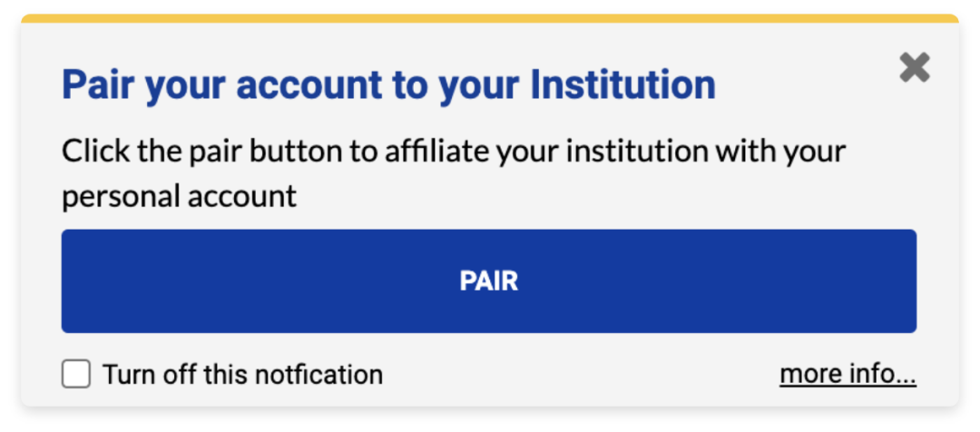This screenshot has height=432, width=980.
Task: Toggle the notification opt-out checkbox
Action: (x=76, y=374)
